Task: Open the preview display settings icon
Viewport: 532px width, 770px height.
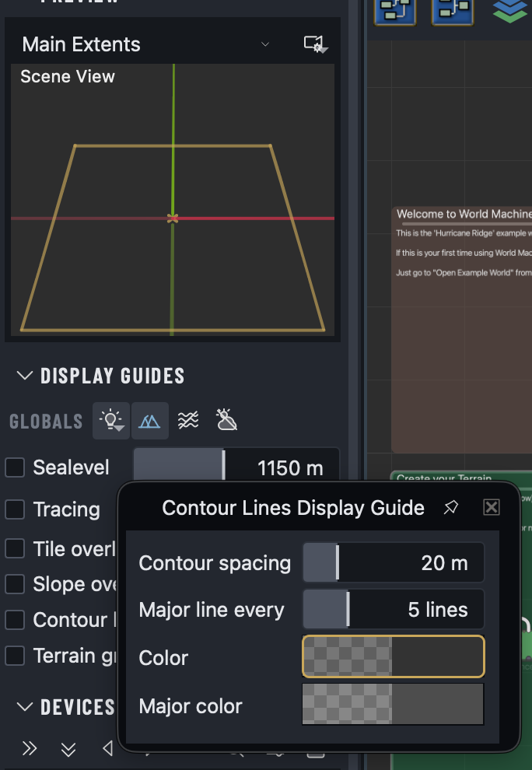Action: [315, 44]
